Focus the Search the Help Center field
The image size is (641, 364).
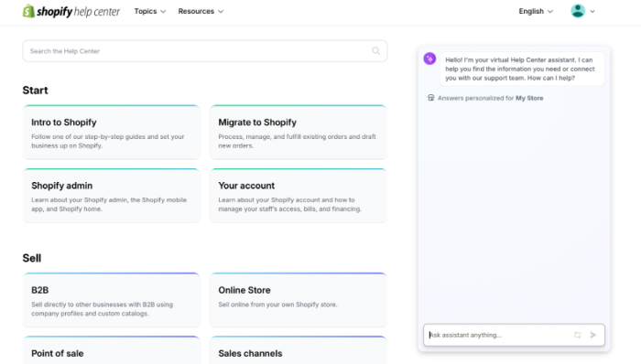205,51
